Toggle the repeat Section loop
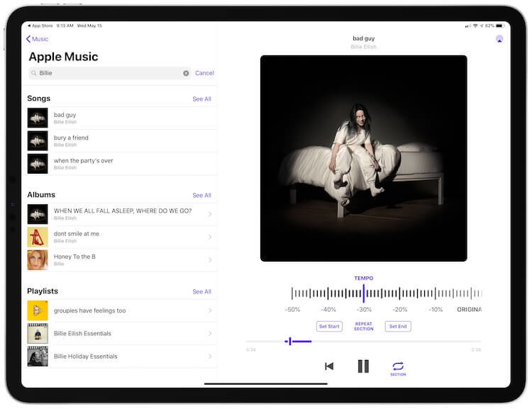 tap(398, 369)
